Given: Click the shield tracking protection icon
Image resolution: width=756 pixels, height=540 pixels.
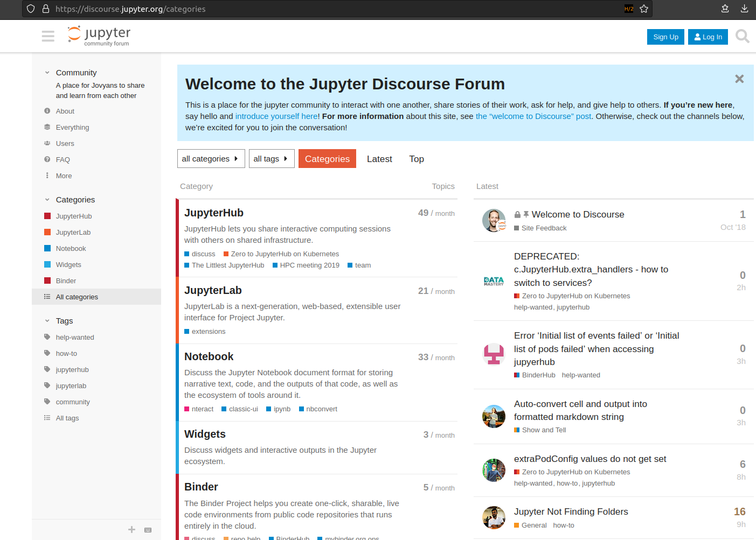Looking at the screenshot, I should (x=31, y=9).
